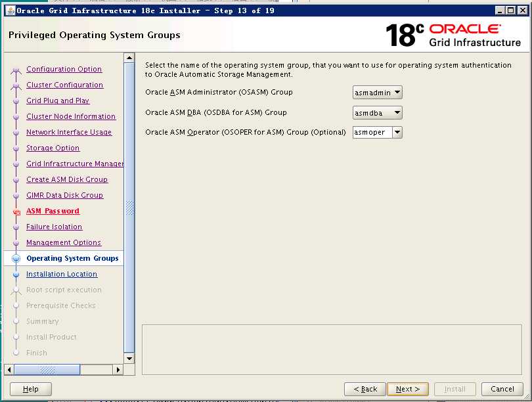This screenshot has height=402, width=532.
Task: Click the Oracle ASM DBA (OSDBA for ASM) Group label
Action: coord(216,112)
